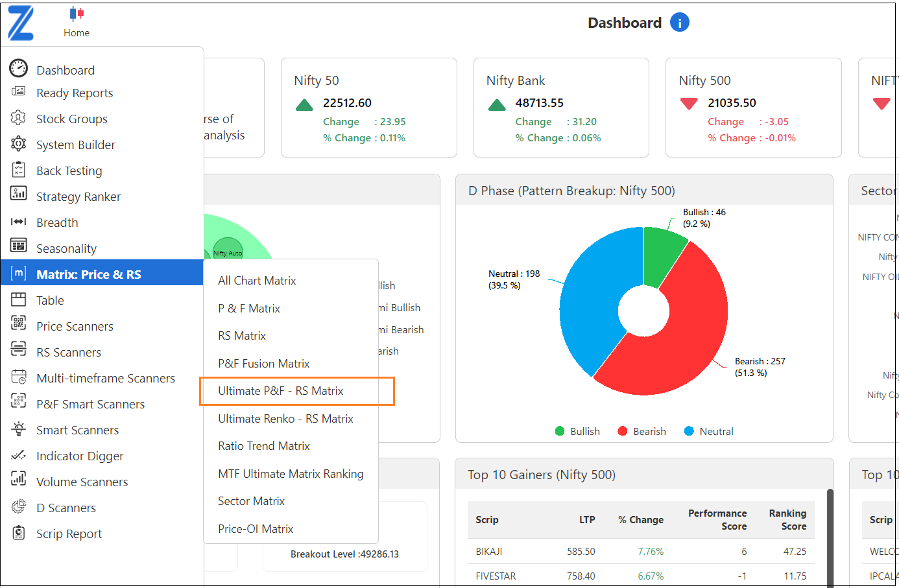899x588 pixels.
Task: Click Nifty Bank green up arrow
Action: click(497, 105)
